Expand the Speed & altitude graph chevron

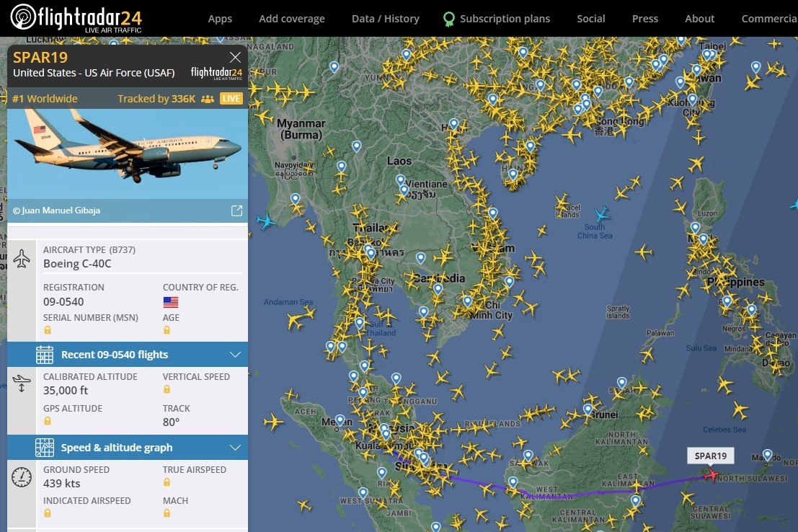pyautogui.click(x=234, y=448)
